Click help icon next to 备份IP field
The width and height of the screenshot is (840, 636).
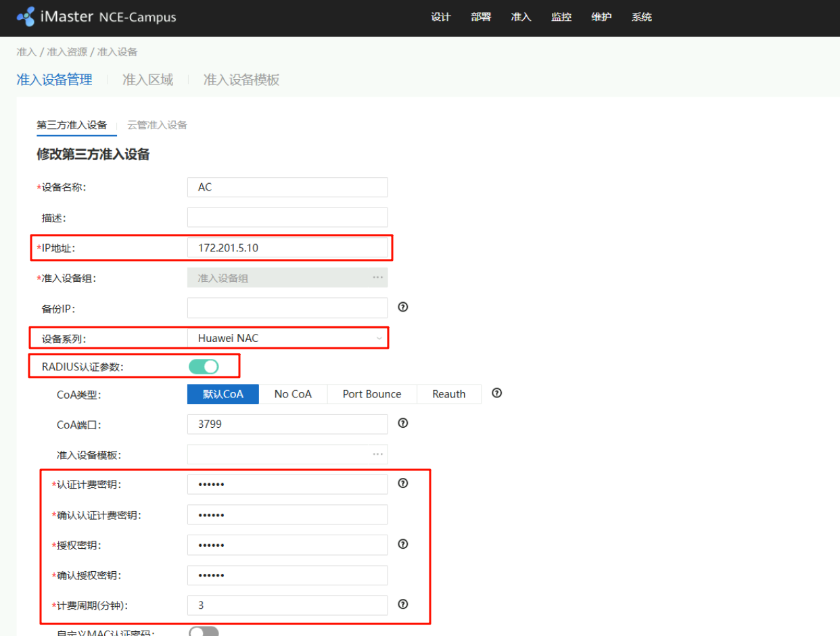403,307
